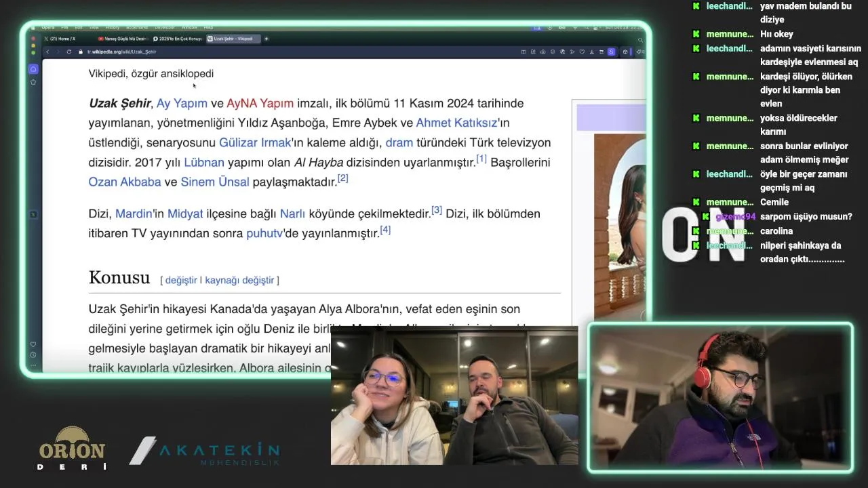868x488 pixels.
Task: Open the purple home icon in Opera sidebar
Action: click(33, 69)
